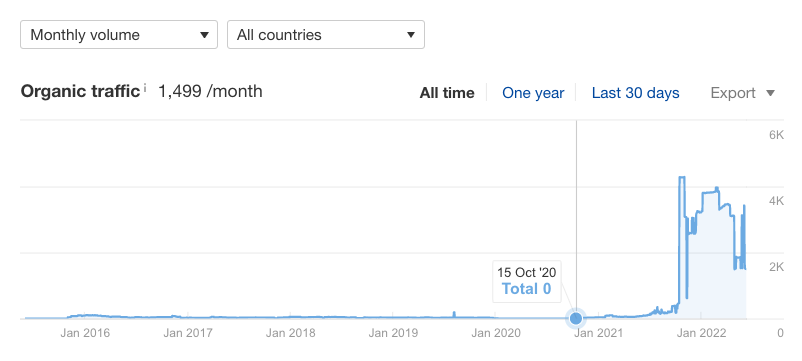802x361 pixels.
Task: Open the Monthly volume dropdown
Action: (x=119, y=35)
